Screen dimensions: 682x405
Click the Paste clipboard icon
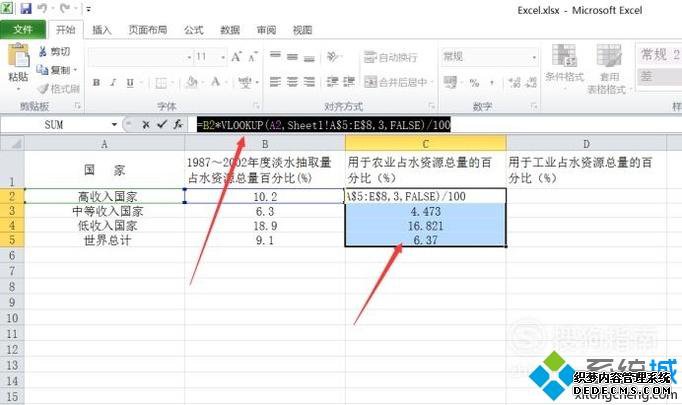click(19, 56)
